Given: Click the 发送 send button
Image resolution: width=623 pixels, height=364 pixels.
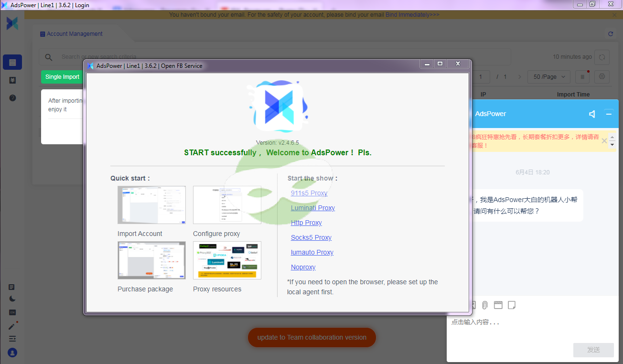Looking at the screenshot, I should [x=593, y=350].
